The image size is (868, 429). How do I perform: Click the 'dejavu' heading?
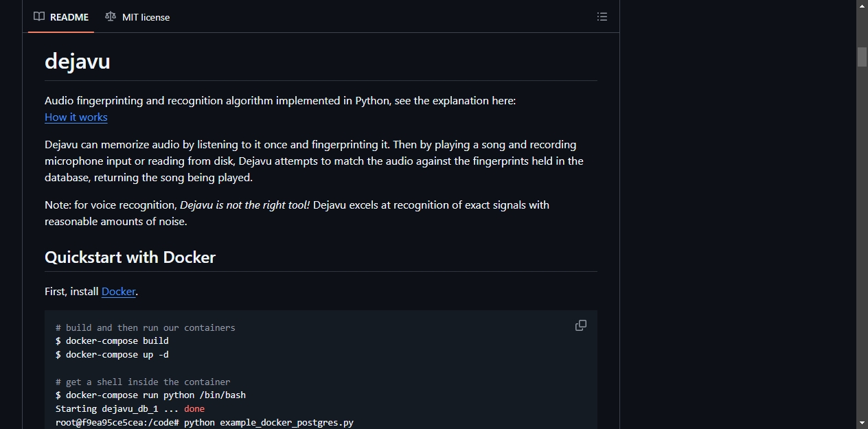(x=78, y=61)
